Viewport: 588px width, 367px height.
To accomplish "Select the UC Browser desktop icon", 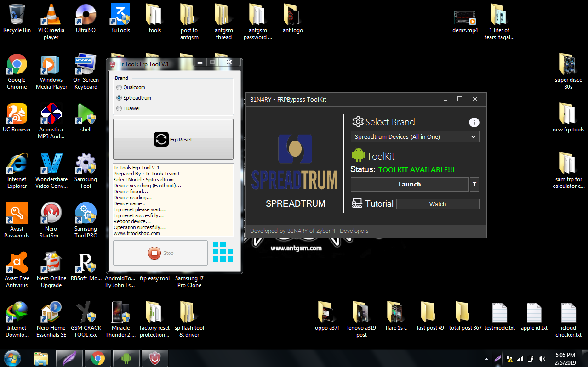I will coord(17,118).
